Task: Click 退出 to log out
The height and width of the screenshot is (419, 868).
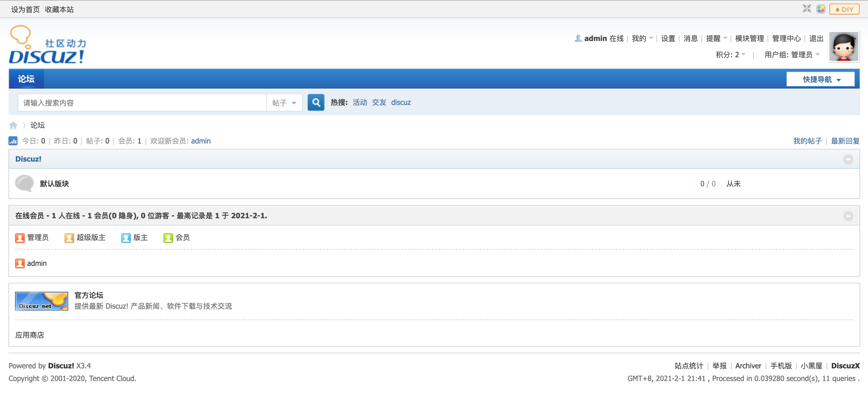Action: coord(816,38)
